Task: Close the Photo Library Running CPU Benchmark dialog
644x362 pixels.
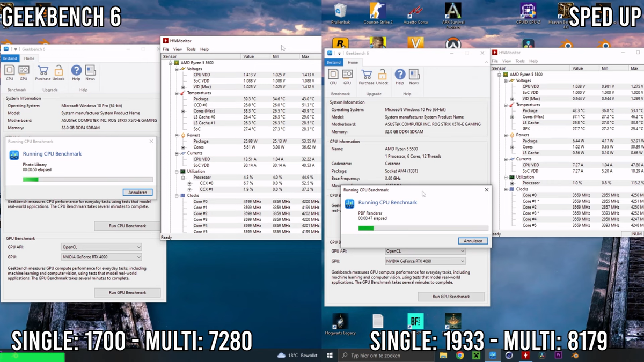Action: coord(151,142)
